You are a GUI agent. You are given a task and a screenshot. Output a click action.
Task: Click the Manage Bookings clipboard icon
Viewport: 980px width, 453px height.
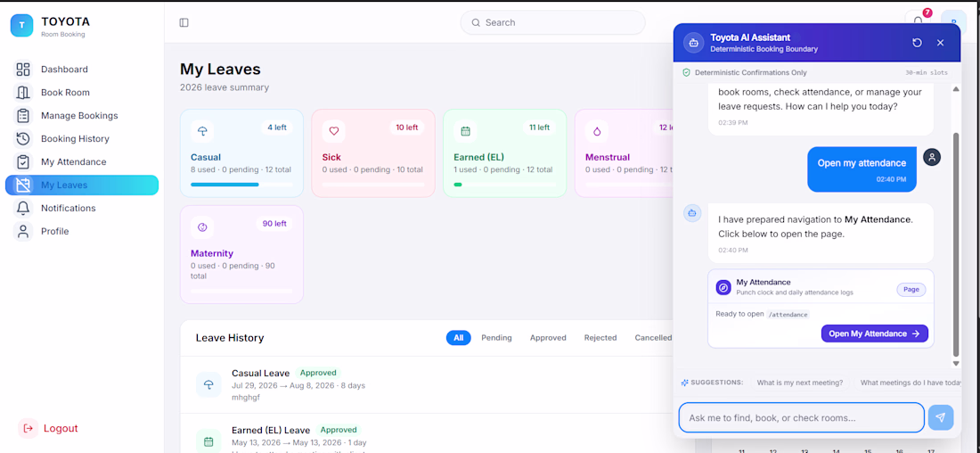(23, 116)
